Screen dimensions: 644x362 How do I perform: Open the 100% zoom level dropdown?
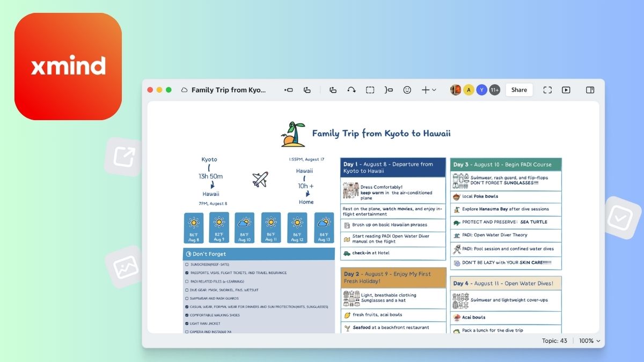(x=590, y=341)
